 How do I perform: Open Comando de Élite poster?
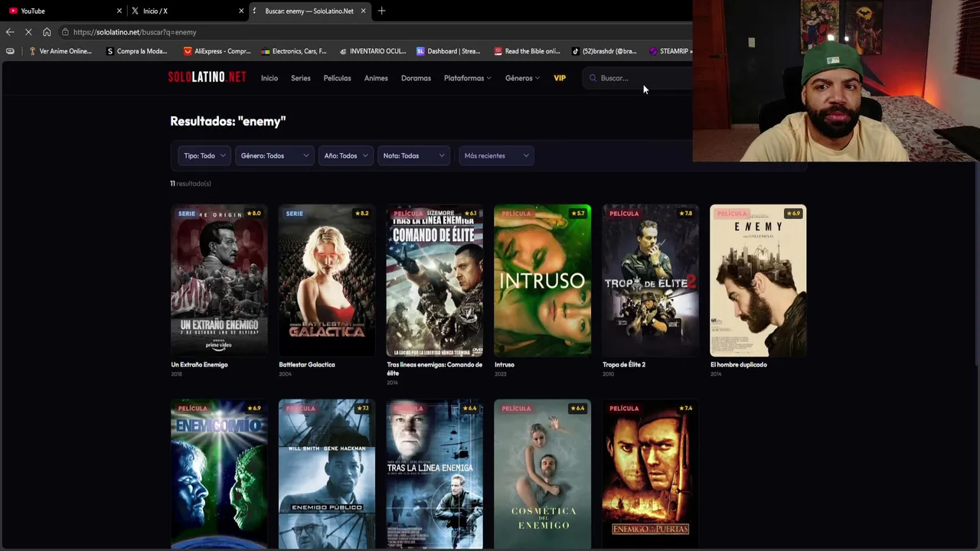tap(435, 280)
